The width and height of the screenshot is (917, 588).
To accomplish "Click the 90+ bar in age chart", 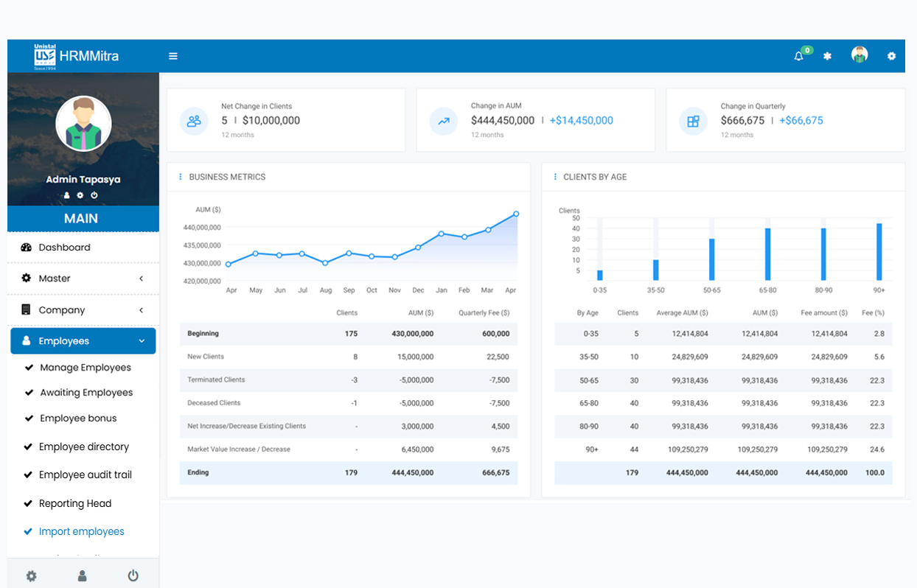I will click(879, 251).
